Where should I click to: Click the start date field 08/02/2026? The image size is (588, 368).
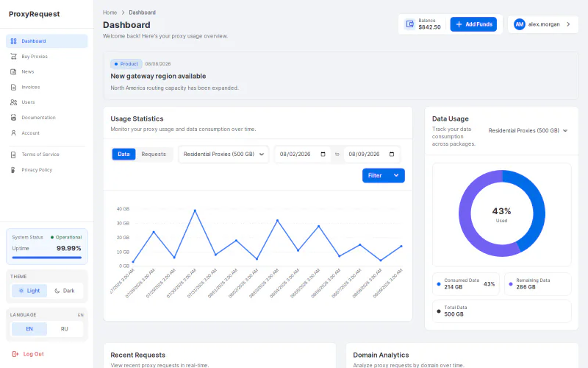[302, 154]
